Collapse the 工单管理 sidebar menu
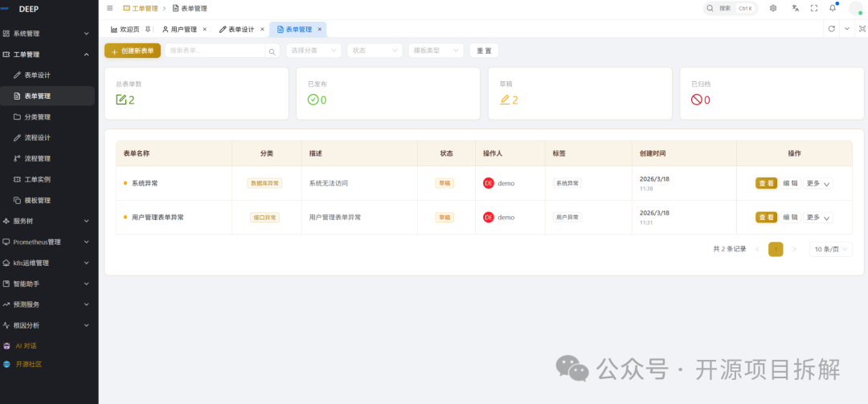This screenshot has width=868, height=404. pos(47,55)
